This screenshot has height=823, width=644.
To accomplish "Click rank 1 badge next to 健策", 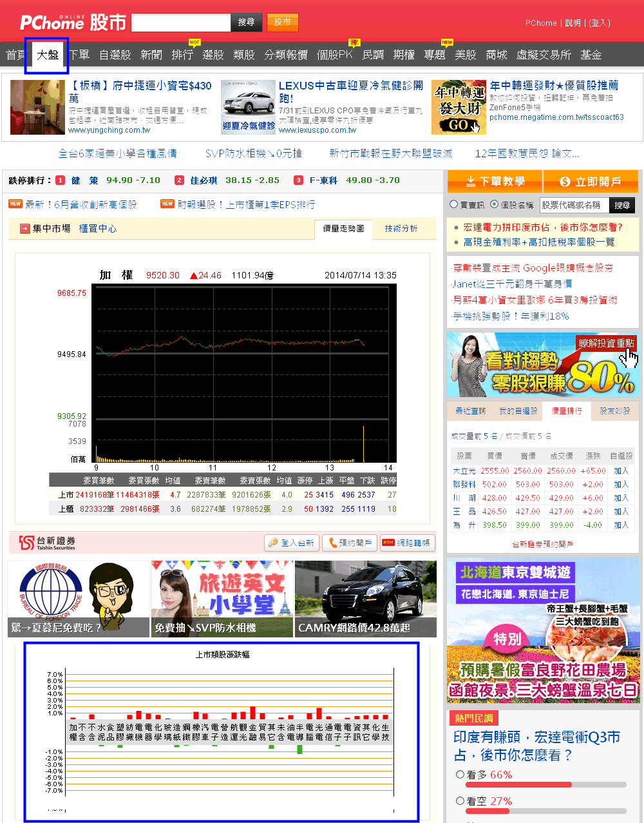I will pyautogui.click(x=60, y=180).
